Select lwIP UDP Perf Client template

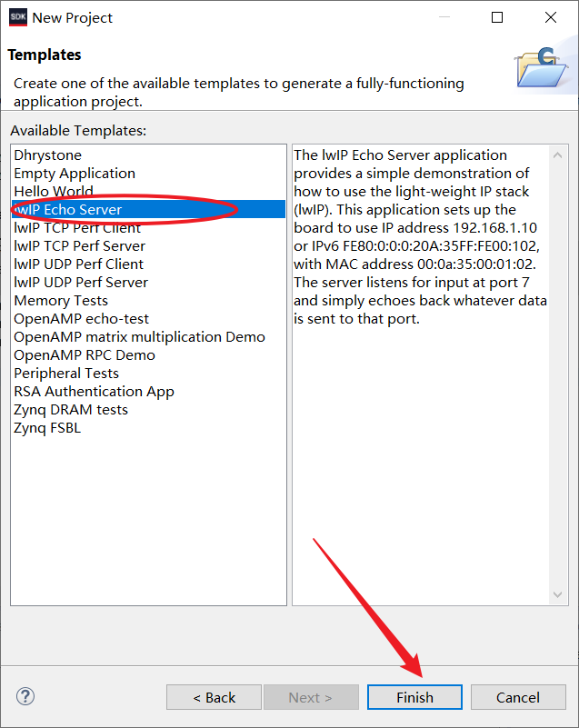[78, 264]
